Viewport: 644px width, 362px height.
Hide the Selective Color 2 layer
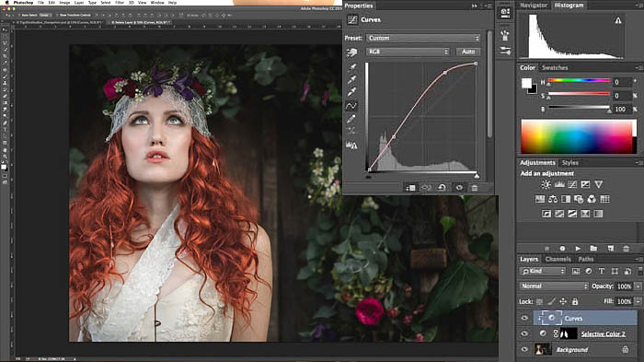tap(524, 333)
